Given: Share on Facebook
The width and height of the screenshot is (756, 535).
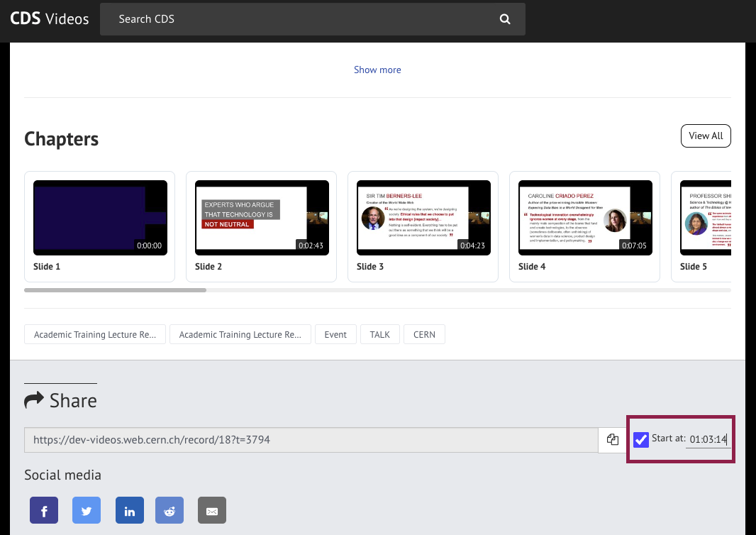Looking at the screenshot, I should click(x=44, y=510).
